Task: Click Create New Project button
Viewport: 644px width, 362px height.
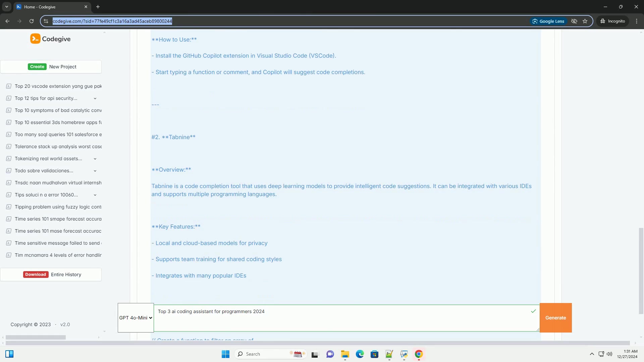Action: 51,67
